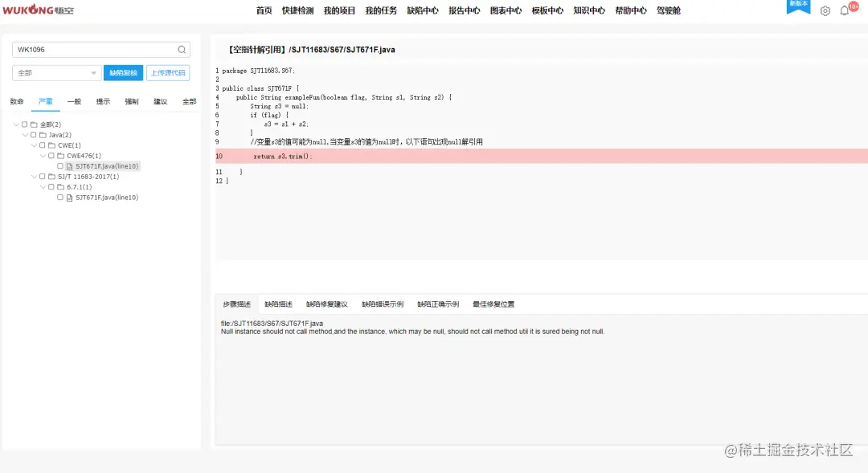Click the WUKONG logo
Viewport: 868px width, 473px height.
[x=39, y=10]
